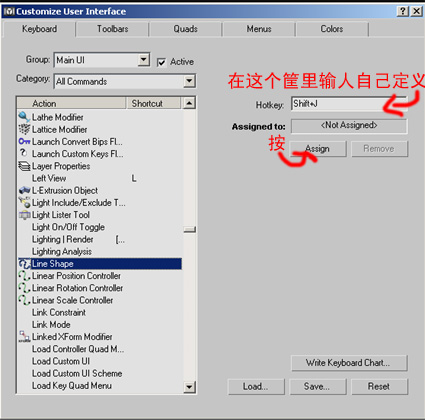Click the Light Lister Tool icon

tap(24, 215)
